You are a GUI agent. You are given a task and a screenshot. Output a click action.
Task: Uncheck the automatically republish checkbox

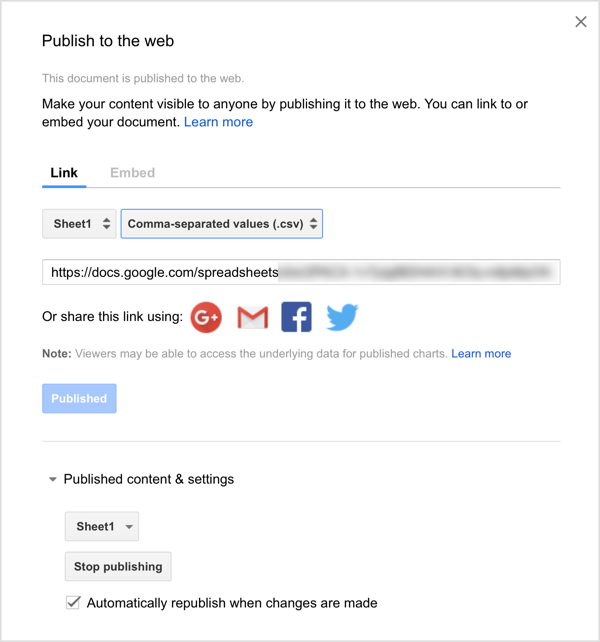point(73,603)
